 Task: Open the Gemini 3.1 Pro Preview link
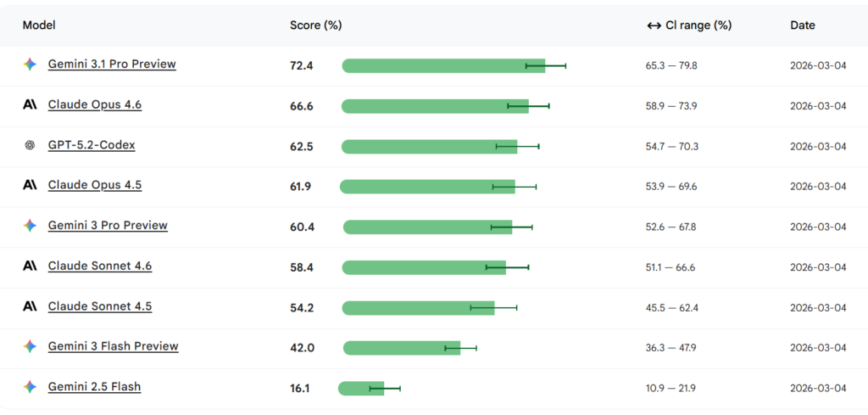(x=112, y=64)
